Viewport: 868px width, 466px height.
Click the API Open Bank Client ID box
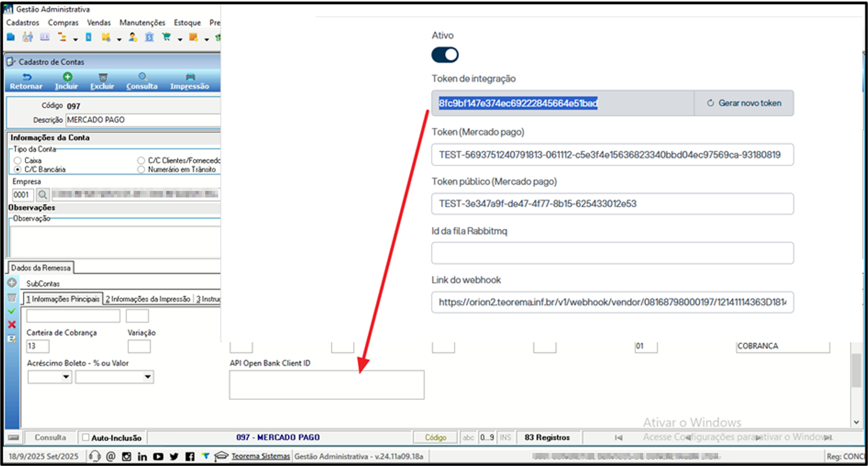(326, 385)
